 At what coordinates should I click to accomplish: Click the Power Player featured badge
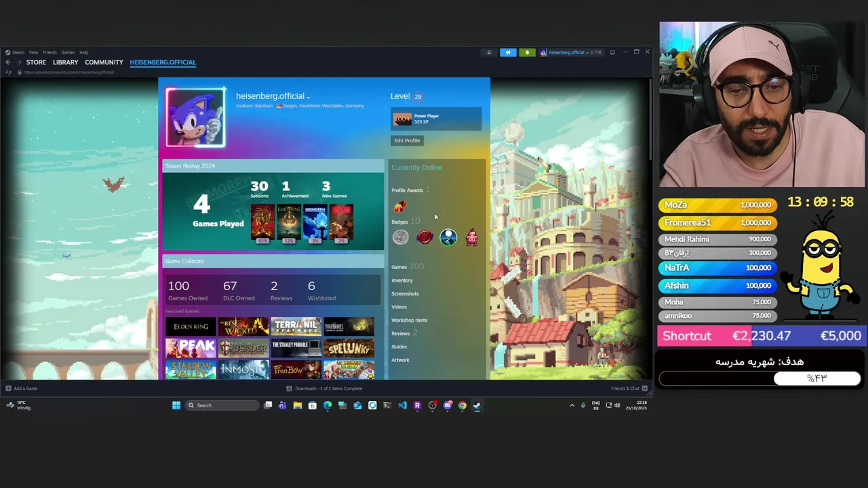pyautogui.click(x=436, y=119)
